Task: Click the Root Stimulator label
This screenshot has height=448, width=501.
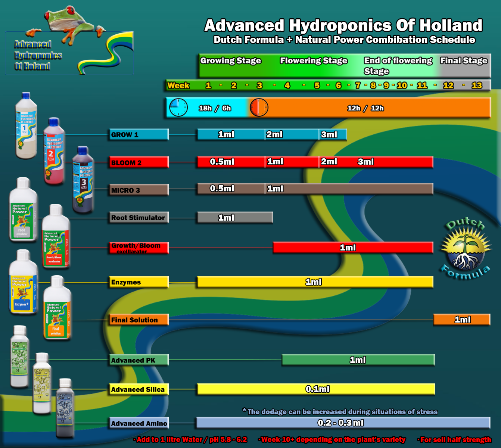Action: [x=139, y=218]
